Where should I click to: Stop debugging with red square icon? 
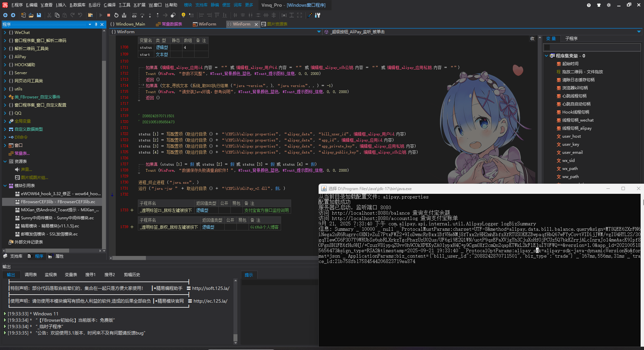click(109, 15)
